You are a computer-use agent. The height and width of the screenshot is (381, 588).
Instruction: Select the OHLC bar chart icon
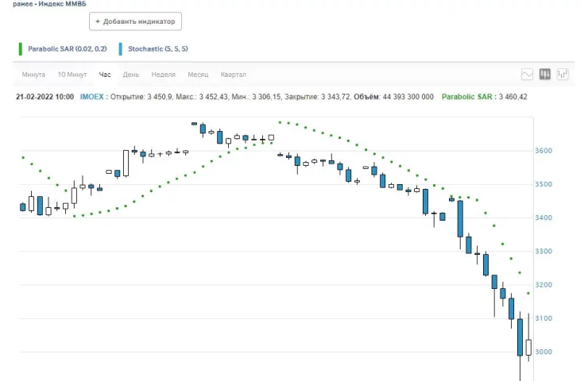[563, 75]
